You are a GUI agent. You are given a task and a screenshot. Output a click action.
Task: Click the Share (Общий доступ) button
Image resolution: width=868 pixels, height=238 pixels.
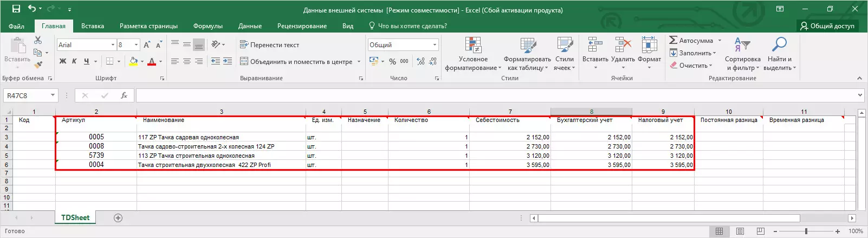coord(827,26)
